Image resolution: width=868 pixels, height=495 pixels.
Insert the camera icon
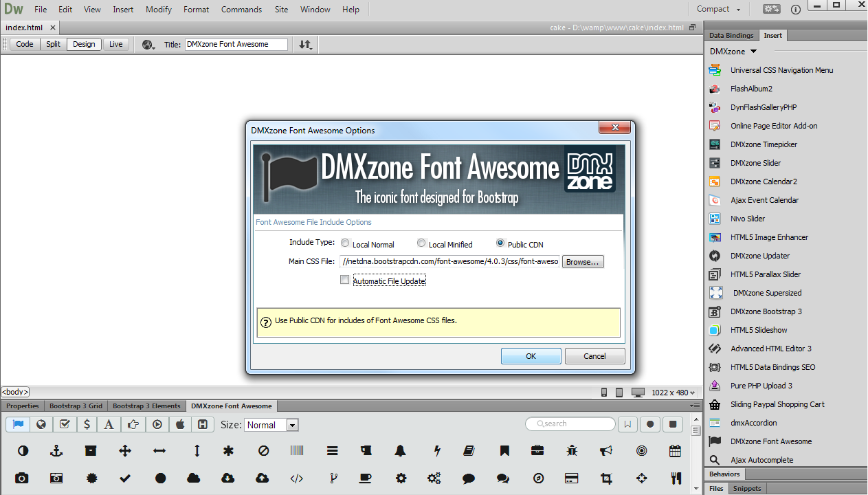(x=22, y=478)
